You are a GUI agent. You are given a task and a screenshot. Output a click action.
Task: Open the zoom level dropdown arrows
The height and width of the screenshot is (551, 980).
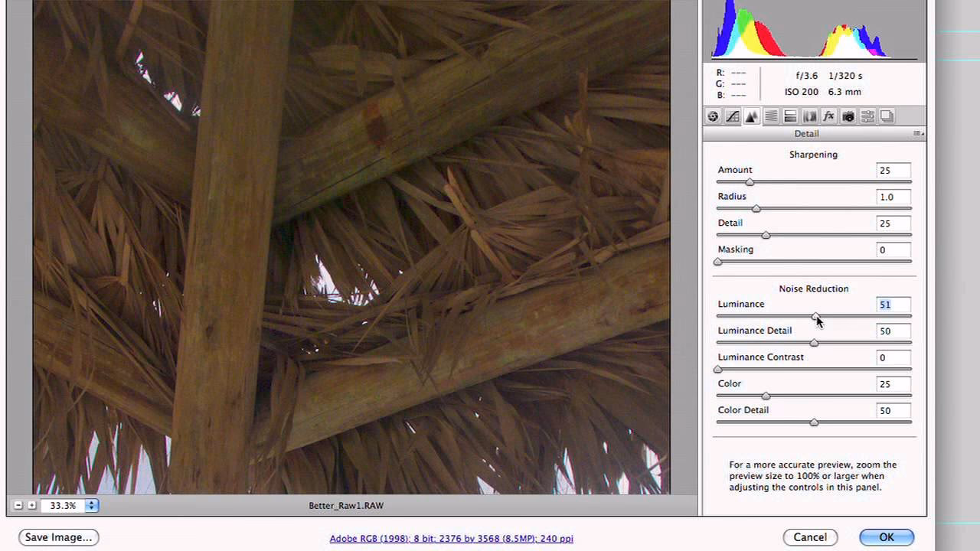point(92,505)
